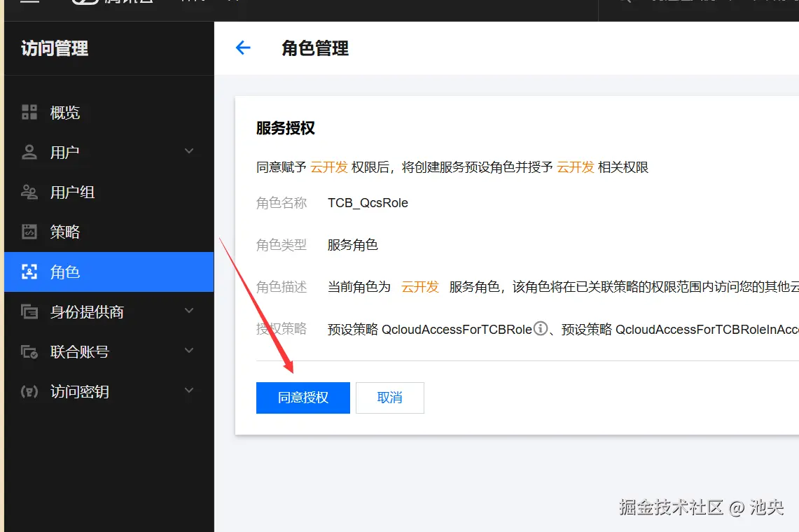Expand the 身份提供商 submenu chevron

click(x=189, y=311)
